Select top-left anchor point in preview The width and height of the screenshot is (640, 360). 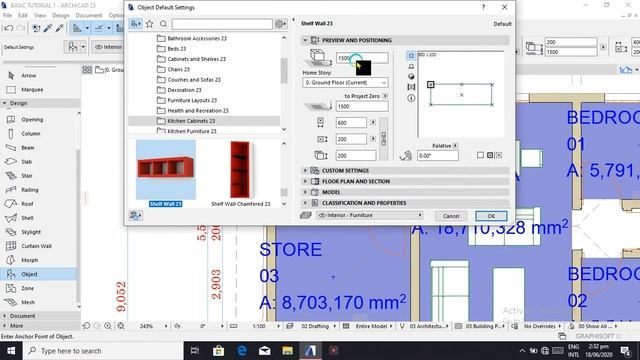(x=431, y=84)
